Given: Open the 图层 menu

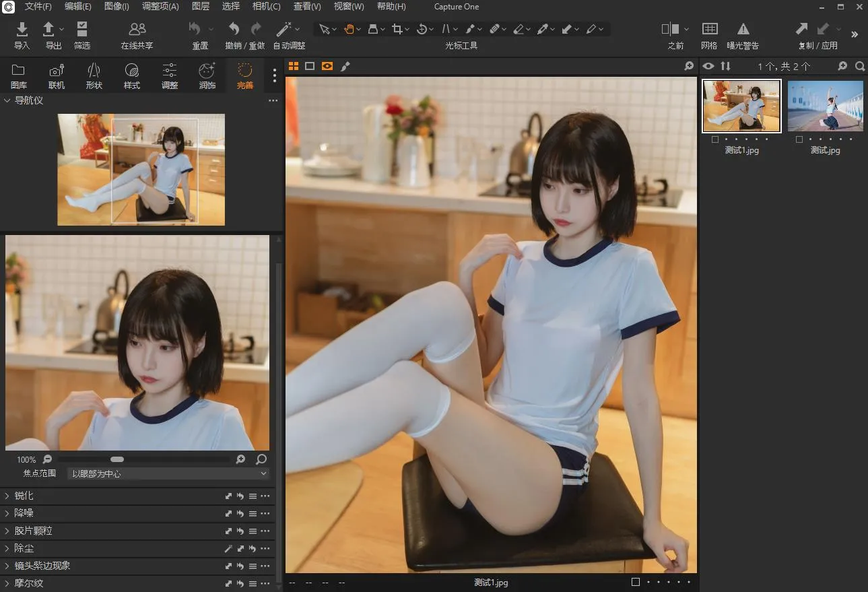Looking at the screenshot, I should pos(201,7).
